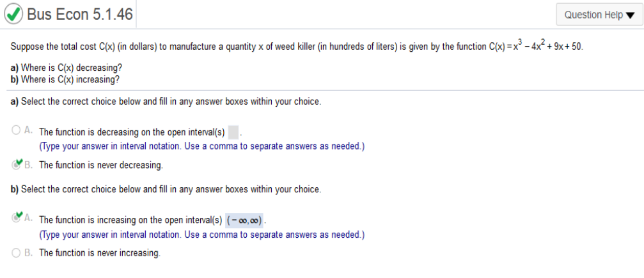644x278 pixels.
Task: Select radio A for decreasing on open interval(s)
Action: click(15, 130)
